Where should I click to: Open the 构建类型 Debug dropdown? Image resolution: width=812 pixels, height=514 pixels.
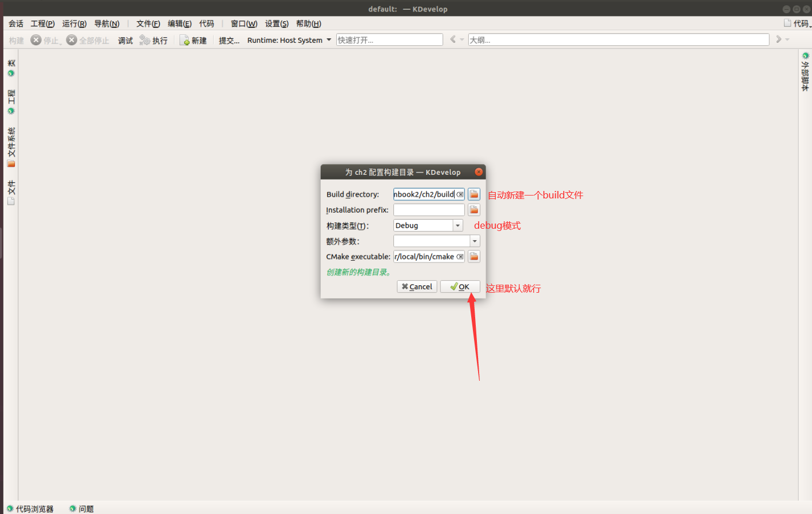coord(428,225)
